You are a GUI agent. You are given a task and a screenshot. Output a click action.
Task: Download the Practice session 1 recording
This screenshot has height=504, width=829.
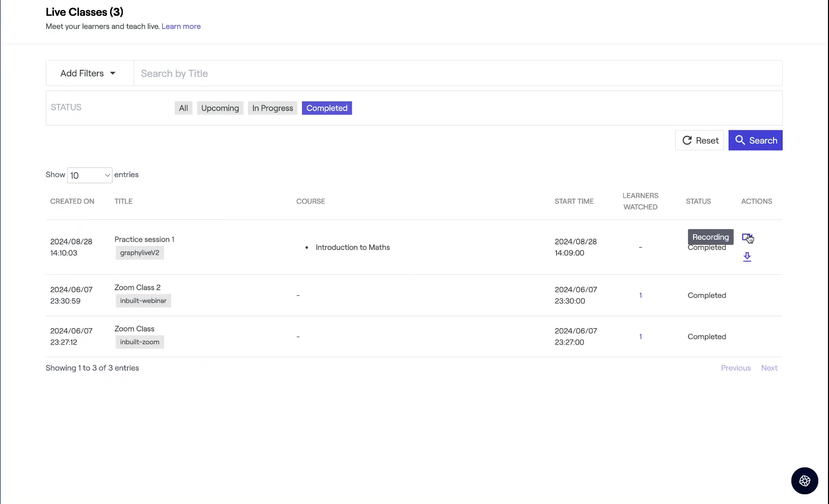click(747, 257)
